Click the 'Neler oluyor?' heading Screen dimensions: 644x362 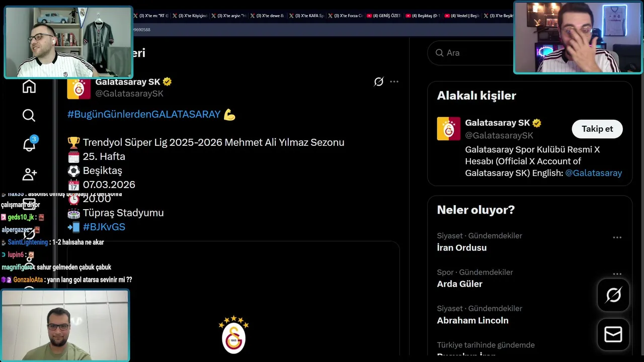[x=476, y=210]
